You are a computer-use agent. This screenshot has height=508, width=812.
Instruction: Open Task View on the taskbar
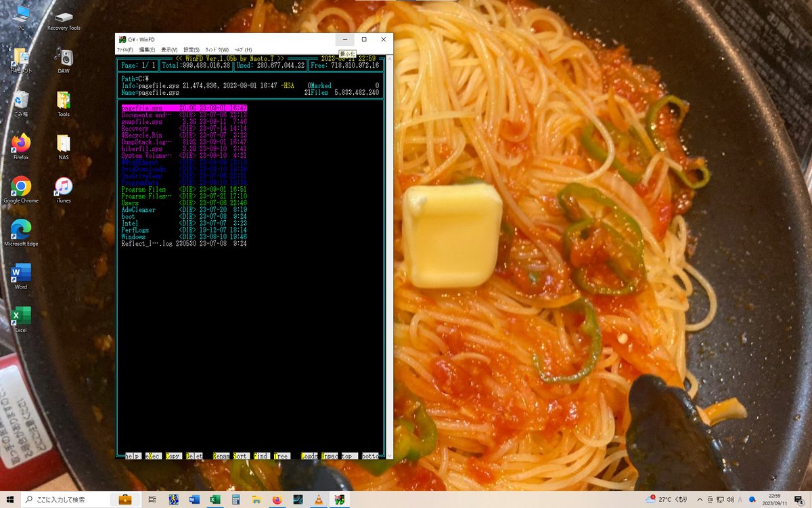[152, 499]
